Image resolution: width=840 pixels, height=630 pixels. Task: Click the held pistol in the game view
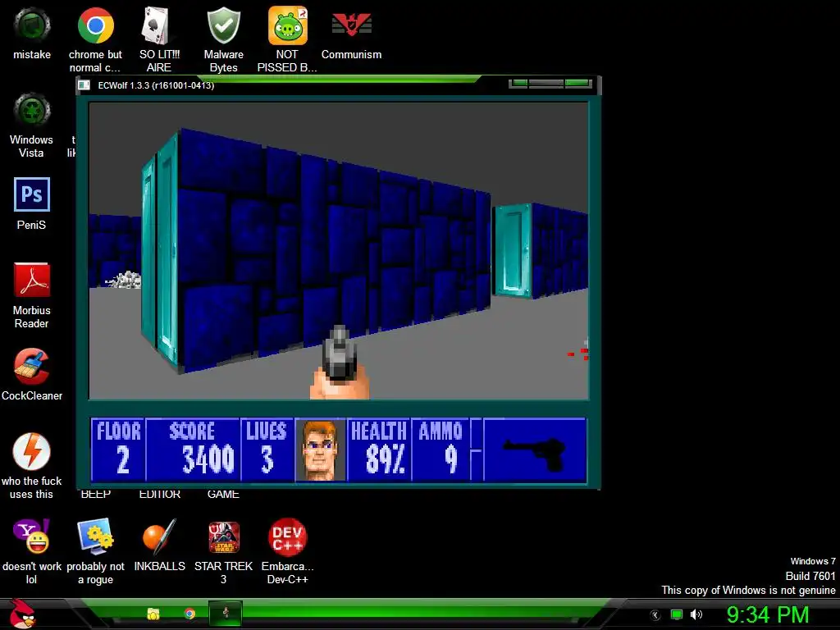click(340, 362)
